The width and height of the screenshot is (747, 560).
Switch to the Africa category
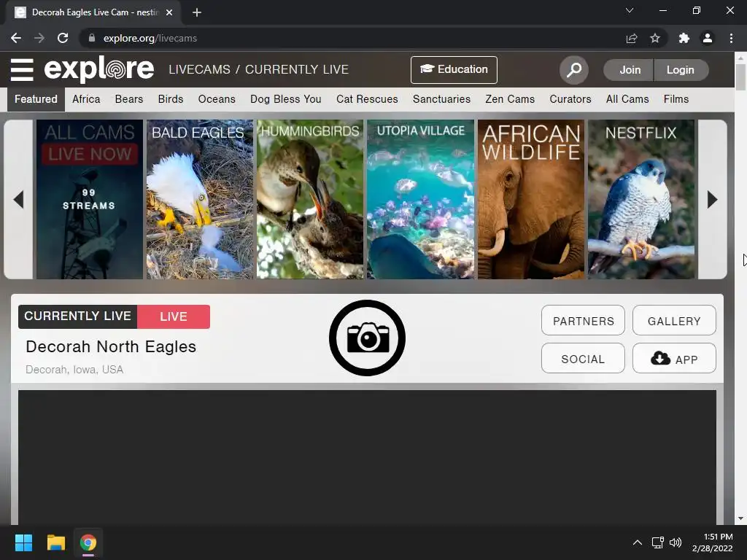pos(86,99)
